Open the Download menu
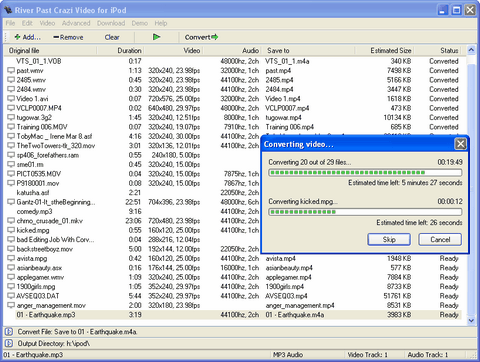The image size is (480, 362). pos(111,23)
